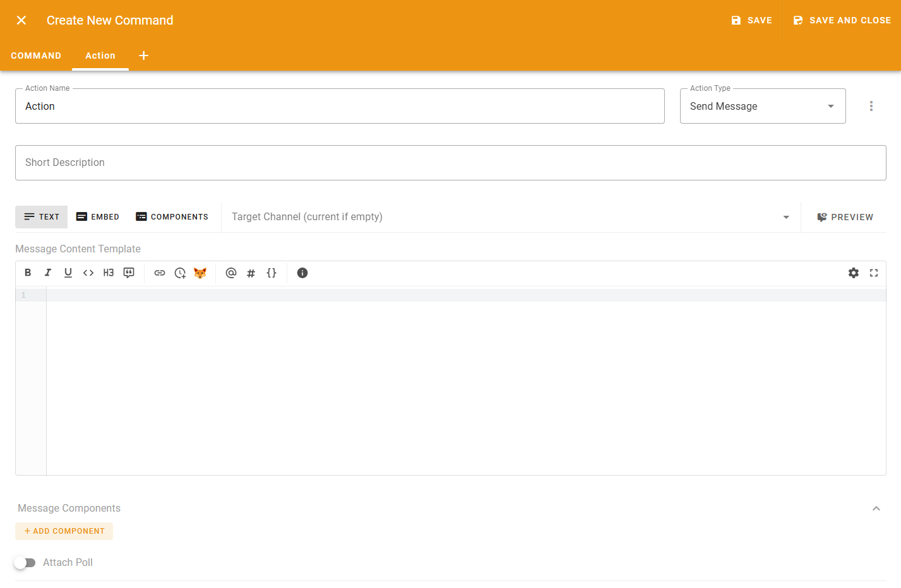
Task: Switch to the COMMAND tab
Action: click(x=36, y=56)
